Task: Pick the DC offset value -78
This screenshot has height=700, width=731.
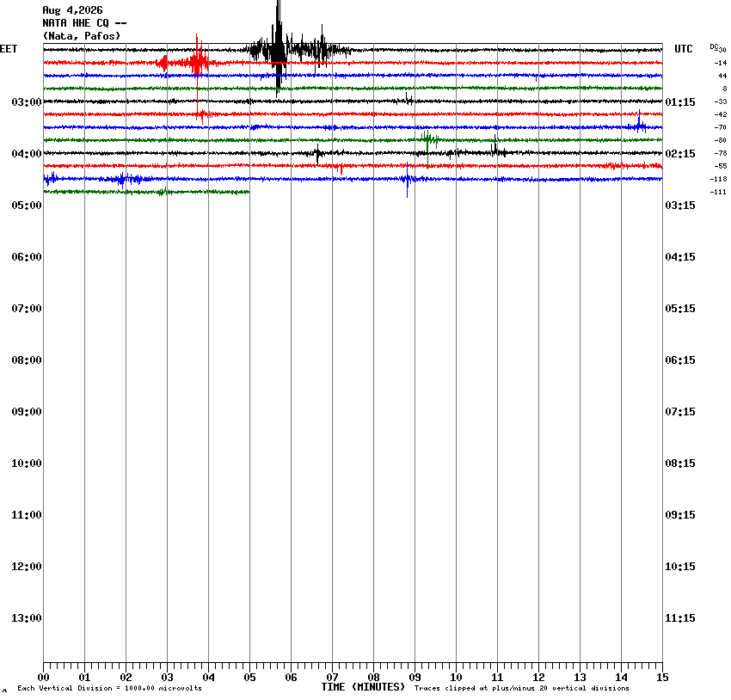Action: [721, 153]
